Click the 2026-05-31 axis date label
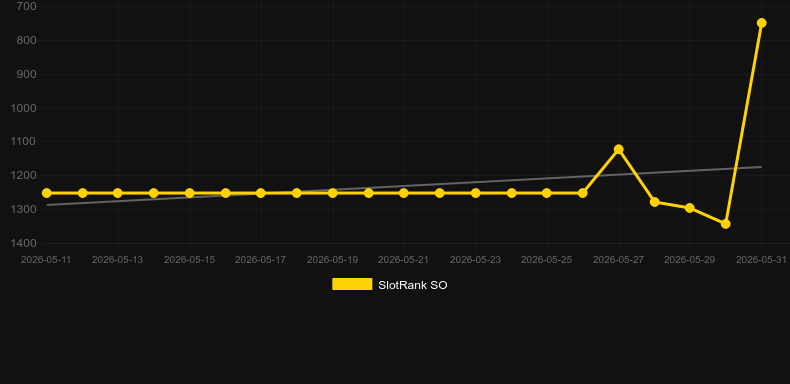This screenshot has height=384, width=790. pos(761,260)
